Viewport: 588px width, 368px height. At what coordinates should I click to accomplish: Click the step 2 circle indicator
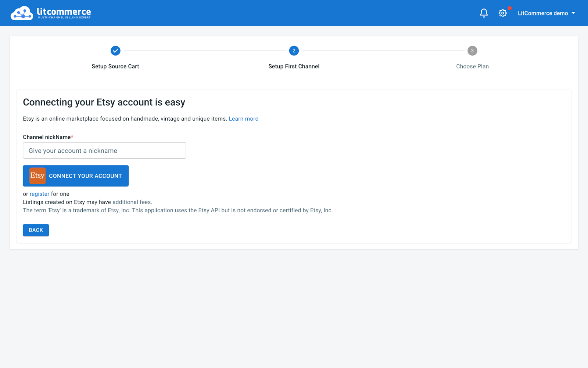click(294, 51)
